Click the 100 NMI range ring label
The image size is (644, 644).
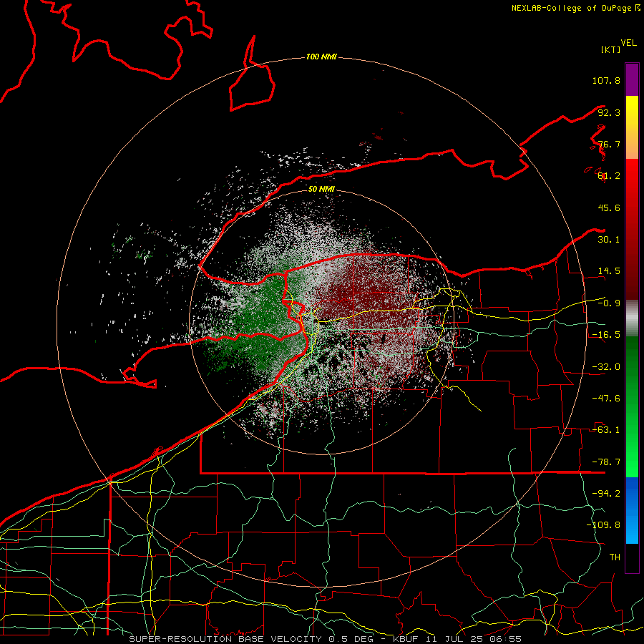pyautogui.click(x=321, y=57)
